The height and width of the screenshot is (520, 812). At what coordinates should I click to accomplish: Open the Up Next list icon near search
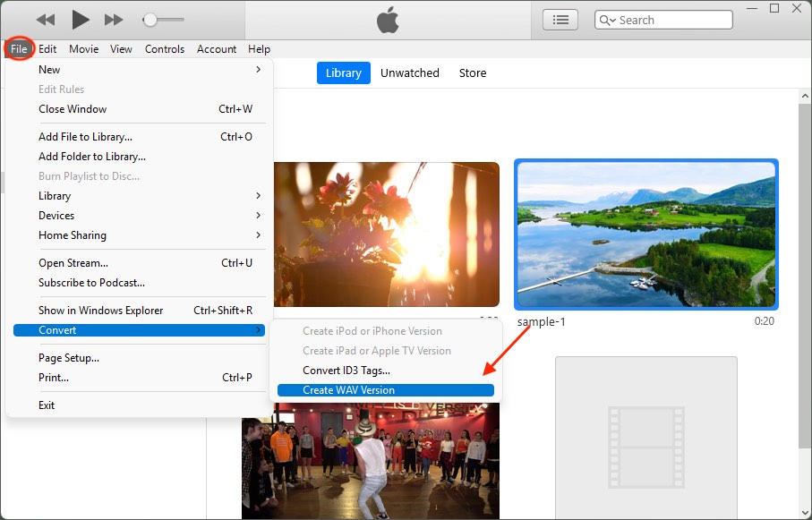[x=560, y=19]
